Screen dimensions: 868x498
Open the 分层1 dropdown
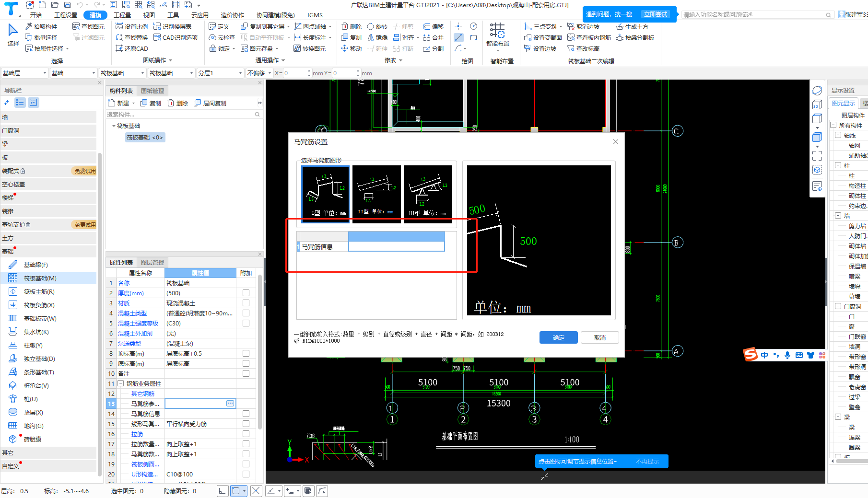[x=221, y=73]
